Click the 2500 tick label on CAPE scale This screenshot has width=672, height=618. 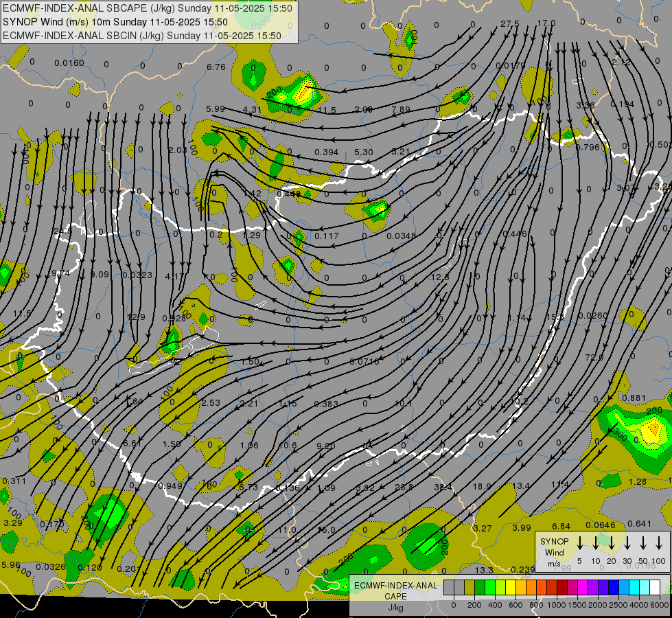pos(618,605)
